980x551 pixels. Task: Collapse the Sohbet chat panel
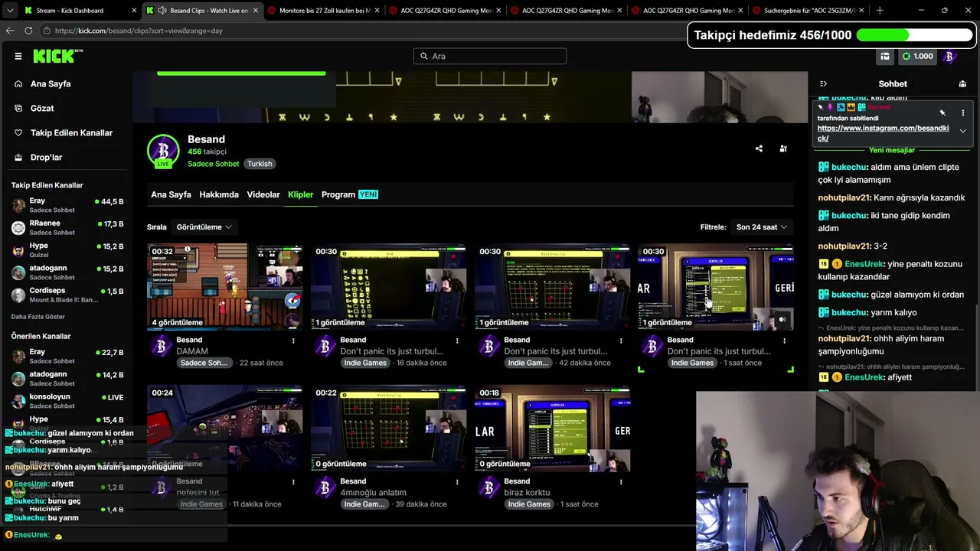(823, 83)
